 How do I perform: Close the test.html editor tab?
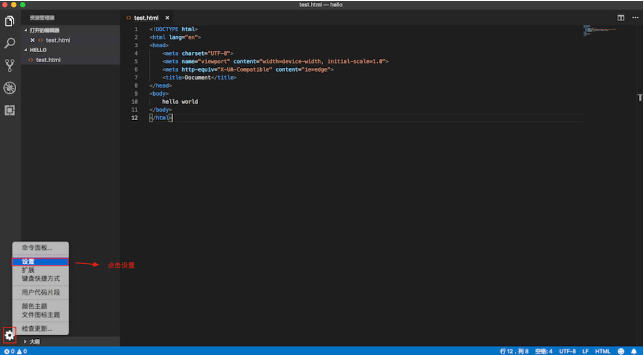click(167, 18)
